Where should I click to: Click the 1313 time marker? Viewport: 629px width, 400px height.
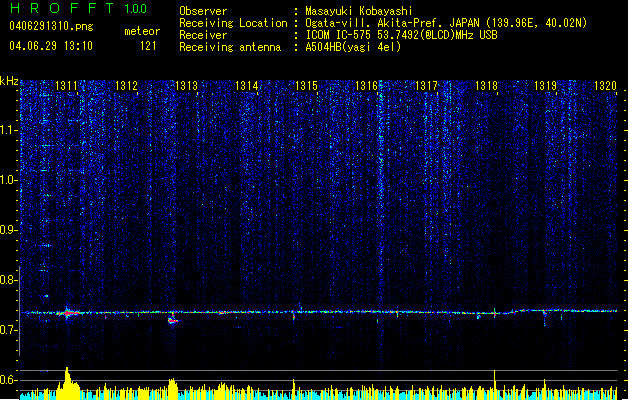[187, 86]
